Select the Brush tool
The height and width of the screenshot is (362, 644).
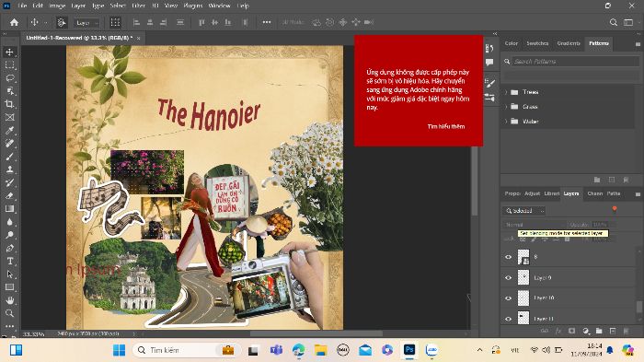(x=10, y=157)
